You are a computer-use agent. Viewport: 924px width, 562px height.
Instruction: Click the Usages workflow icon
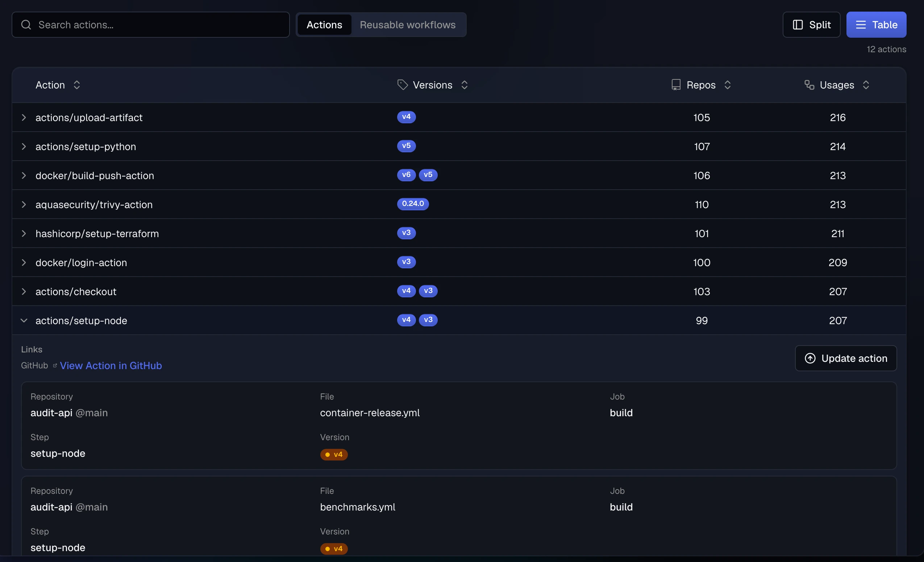pos(809,85)
